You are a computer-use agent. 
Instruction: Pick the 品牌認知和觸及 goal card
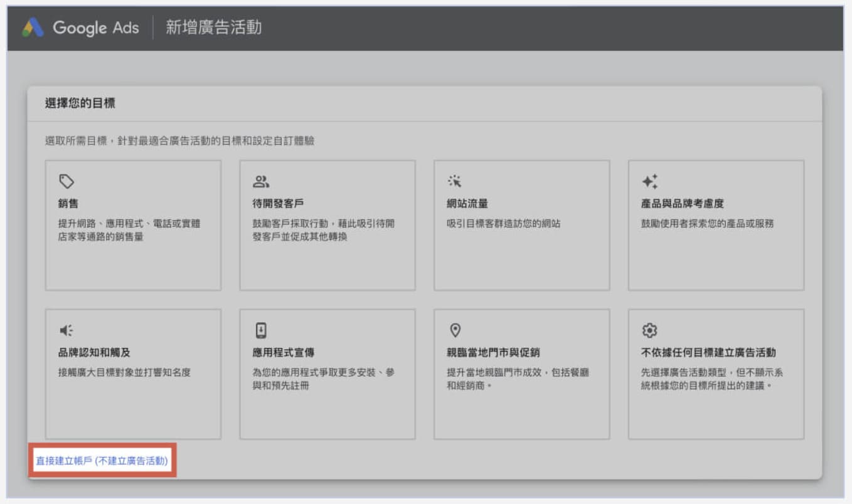point(133,374)
